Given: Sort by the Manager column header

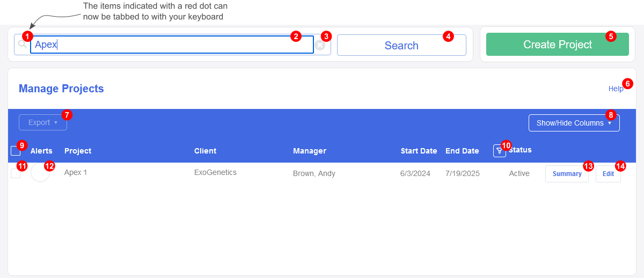Looking at the screenshot, I should pyautogui.click(x=310, y=151).
